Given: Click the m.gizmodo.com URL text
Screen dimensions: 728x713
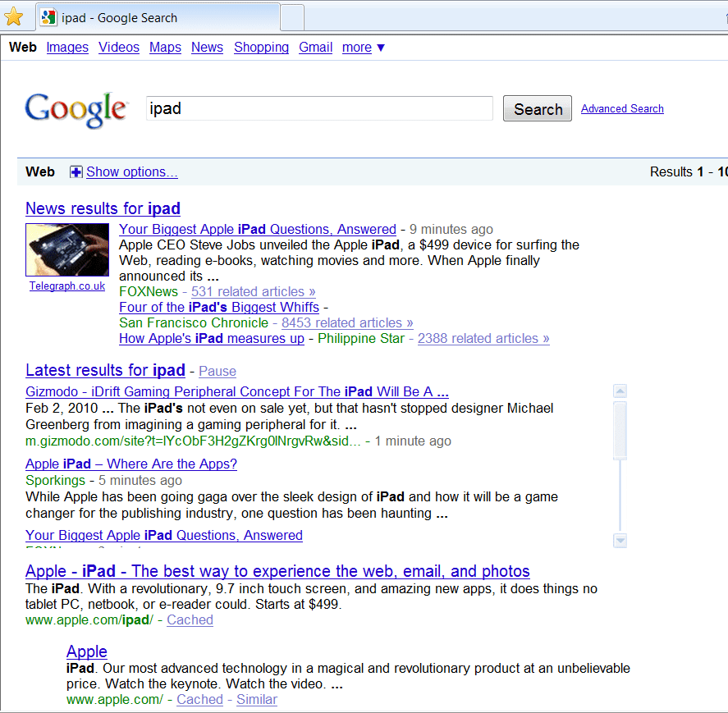Looking at the screenshot, I should (193, 441).
